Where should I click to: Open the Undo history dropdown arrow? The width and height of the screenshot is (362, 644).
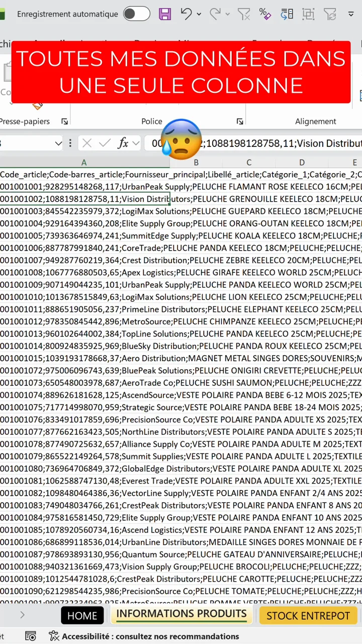point(199,14)
